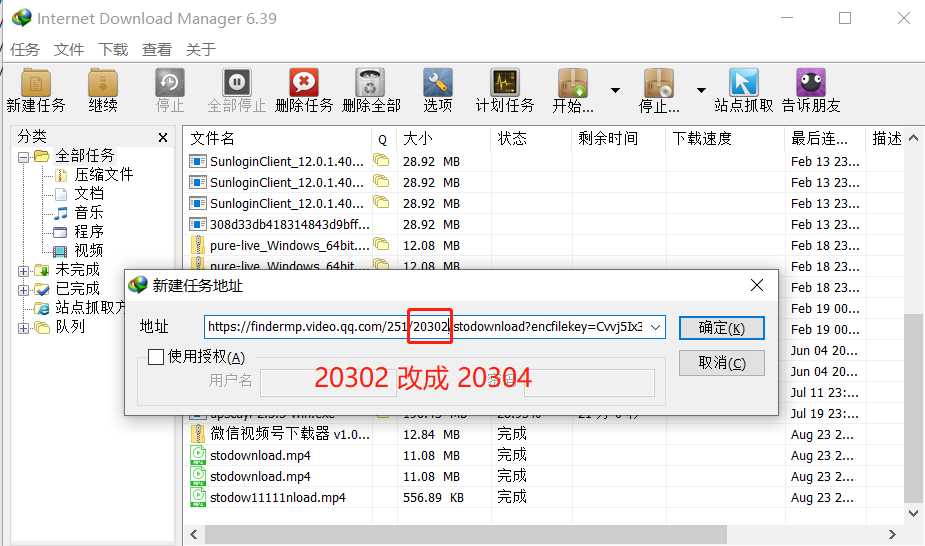The image size is (925, 546).
Task: Open the 站点抓取 site grabber
Action: 743,90
